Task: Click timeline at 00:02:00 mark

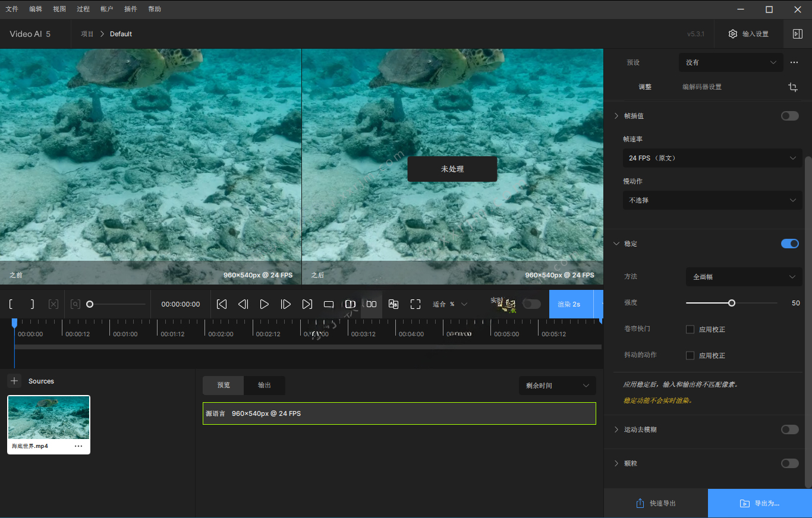Action: pyautogui.click(x=221, y=334)
